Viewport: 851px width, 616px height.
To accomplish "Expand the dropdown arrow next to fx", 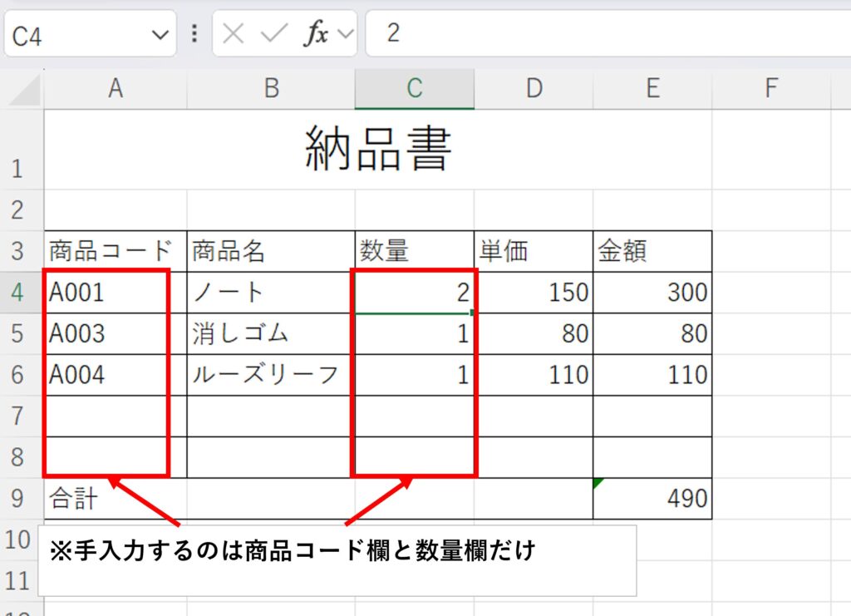I will 345,34.
